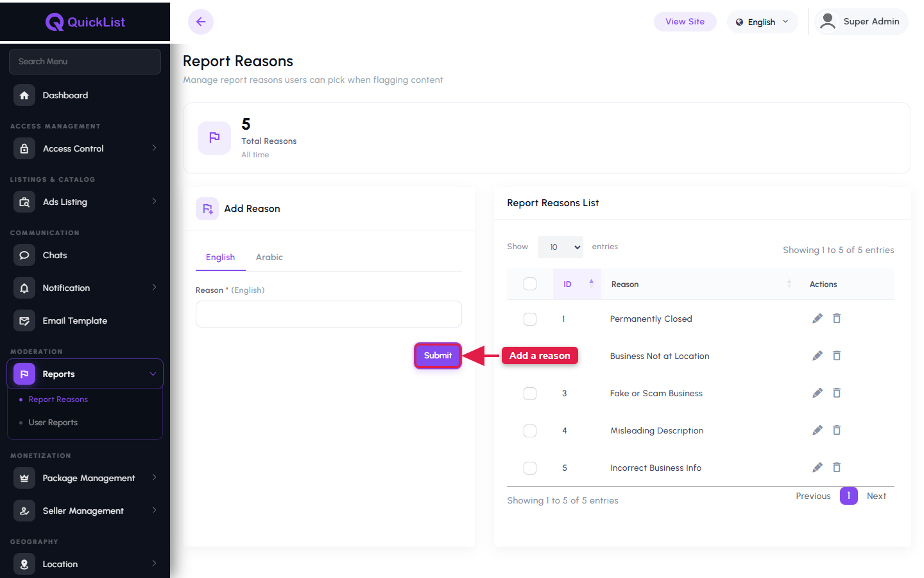Go to Next page
Image resolution: width=924 pixels, height=578 pixels.
(876, 496)
